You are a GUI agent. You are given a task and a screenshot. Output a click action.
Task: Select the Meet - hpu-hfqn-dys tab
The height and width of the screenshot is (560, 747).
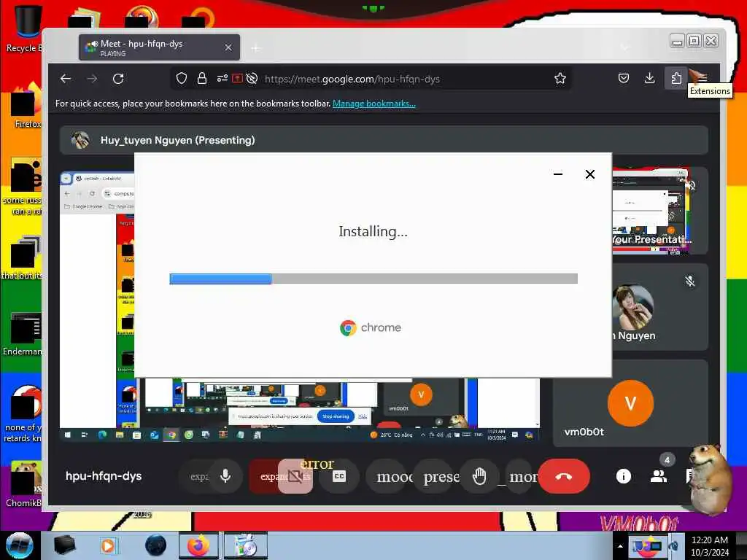159,47
